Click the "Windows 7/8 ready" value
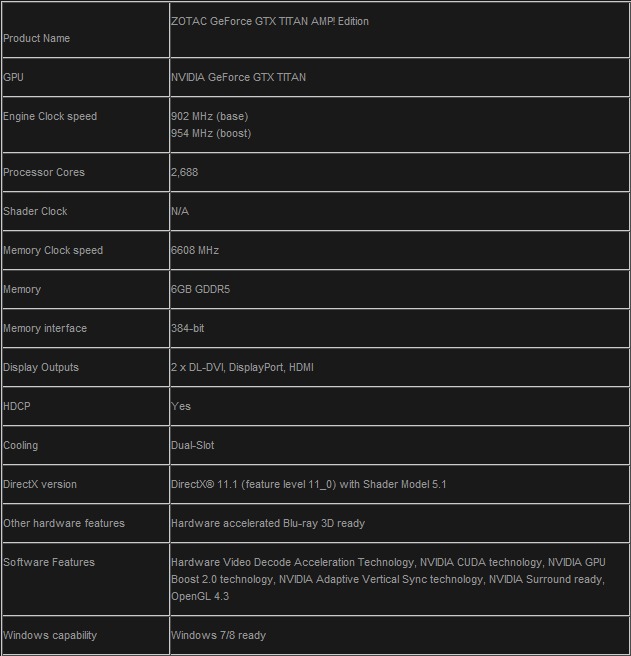The image size is (631, 656). pos(218,635)
